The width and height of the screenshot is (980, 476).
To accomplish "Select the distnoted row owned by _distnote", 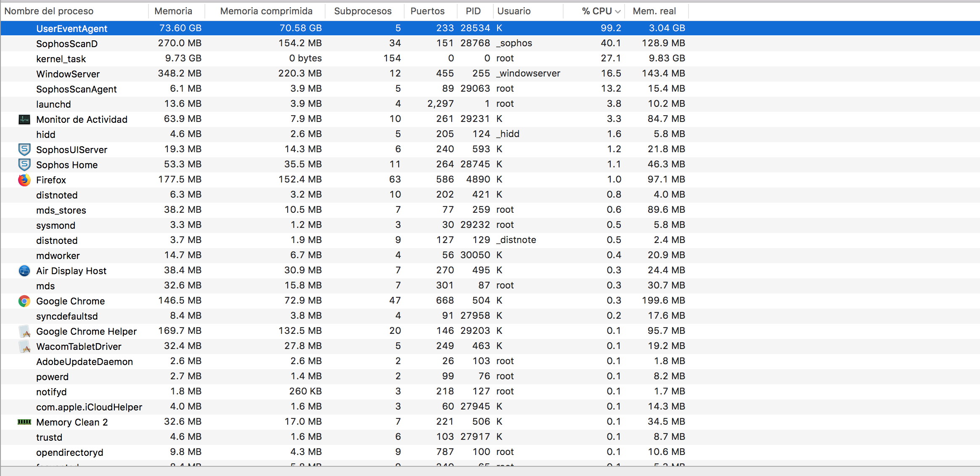I will [490, 240].
